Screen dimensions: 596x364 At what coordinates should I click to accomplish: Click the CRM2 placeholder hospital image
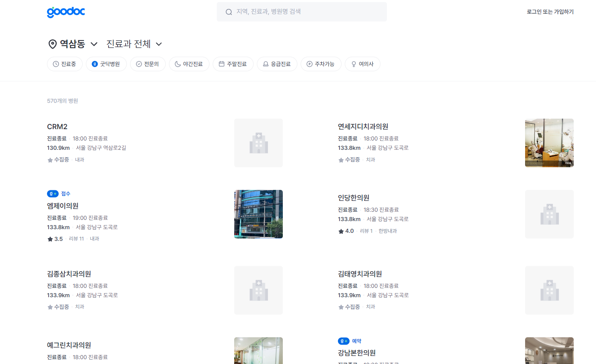click(258, 143)
